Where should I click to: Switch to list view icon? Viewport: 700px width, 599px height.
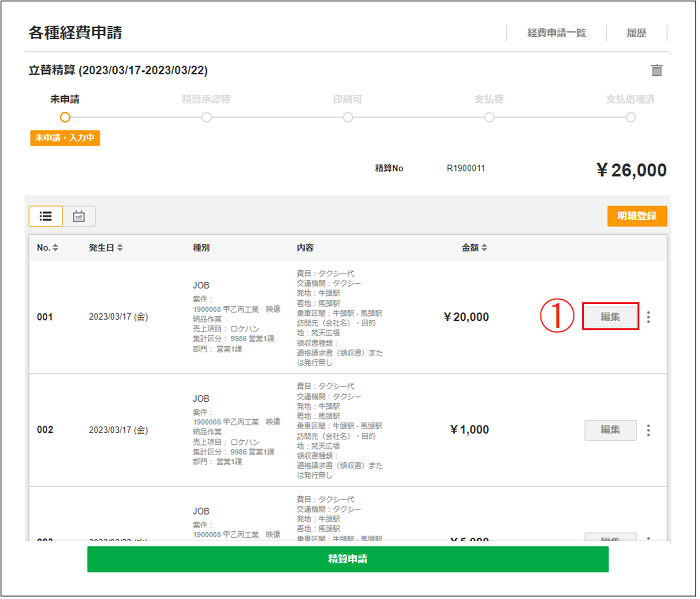coord(46,216)
